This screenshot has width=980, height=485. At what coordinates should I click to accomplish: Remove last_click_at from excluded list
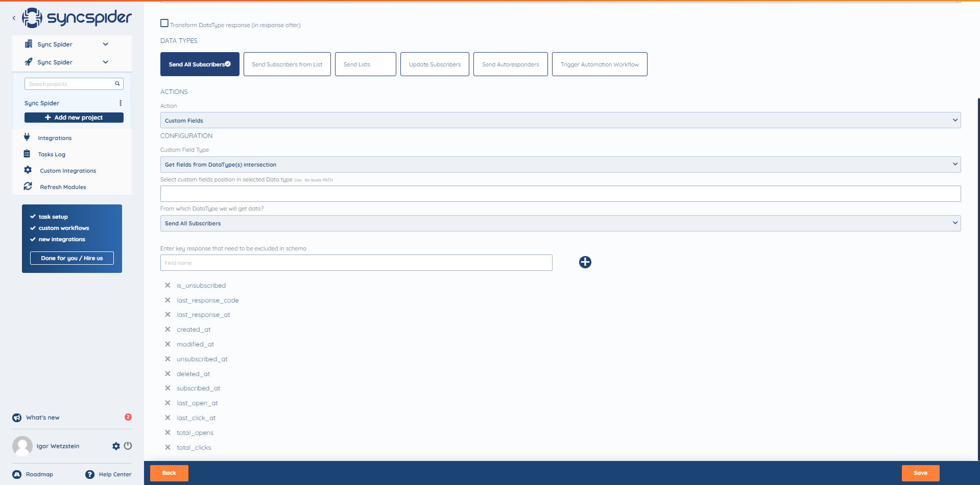point(168,418)
